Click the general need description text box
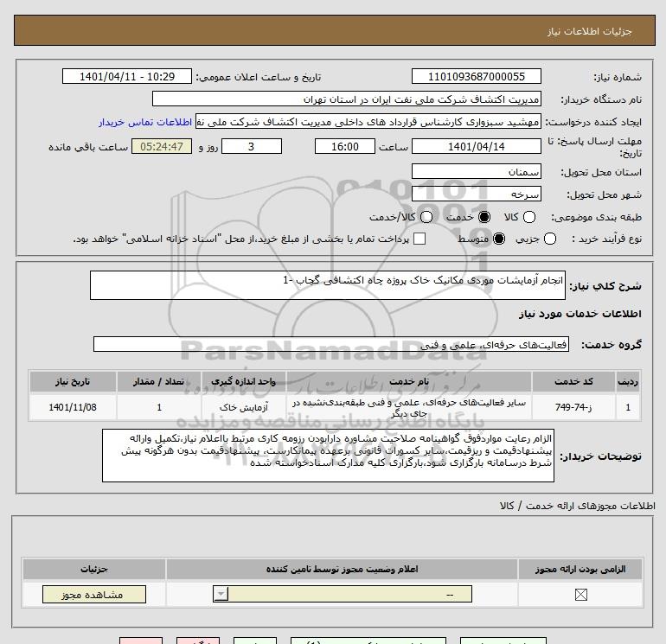Screen dimensions: 666x644 pyautogui.click(x=328, y=285)
